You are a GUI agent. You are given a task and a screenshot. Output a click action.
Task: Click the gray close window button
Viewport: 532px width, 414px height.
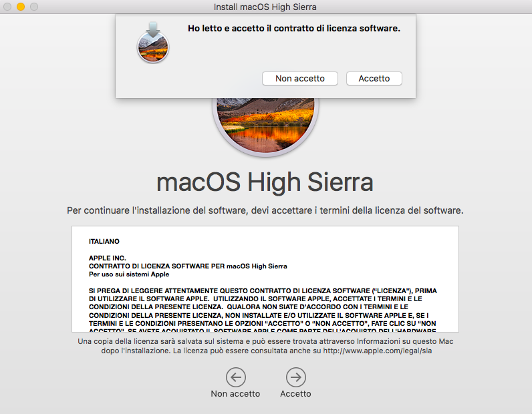point(7,7)
